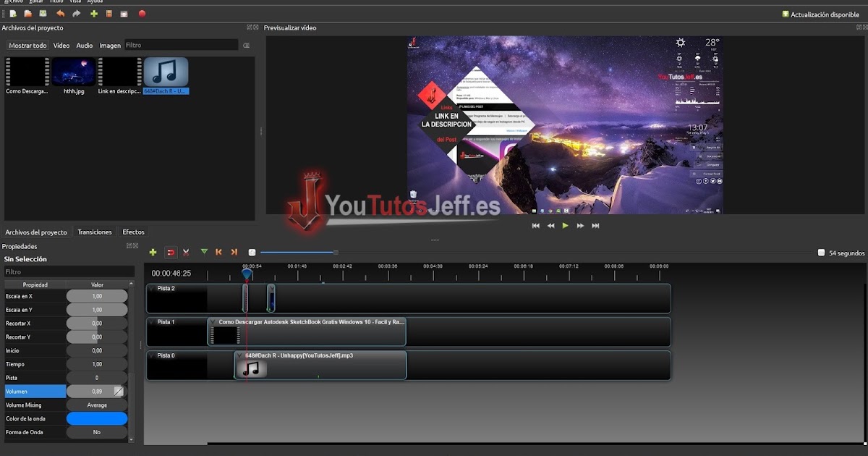Add a marker with the green arrow
The image size is (868, 456).
[204, 252]
